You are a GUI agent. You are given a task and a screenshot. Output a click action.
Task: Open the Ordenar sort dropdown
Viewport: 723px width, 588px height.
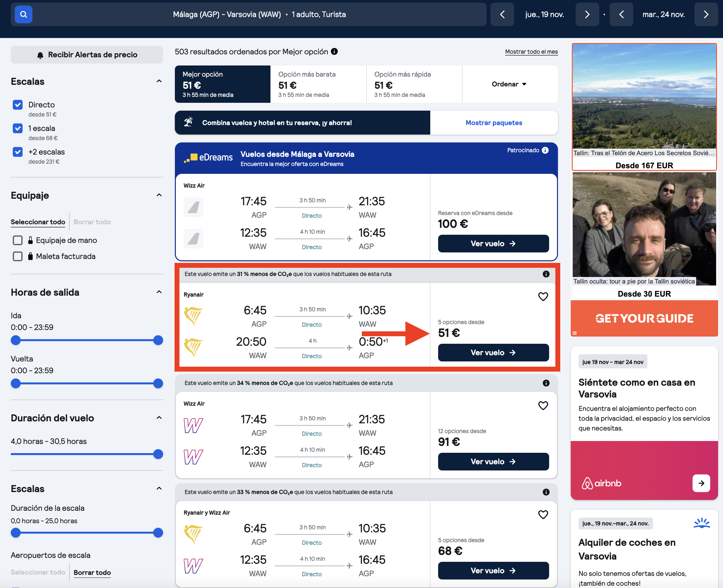pos(509,84)
